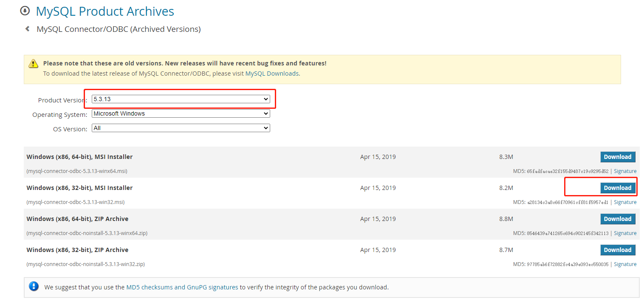Open the OS Version dropdown
644x303 pixels.
click(x=181, y=128)
